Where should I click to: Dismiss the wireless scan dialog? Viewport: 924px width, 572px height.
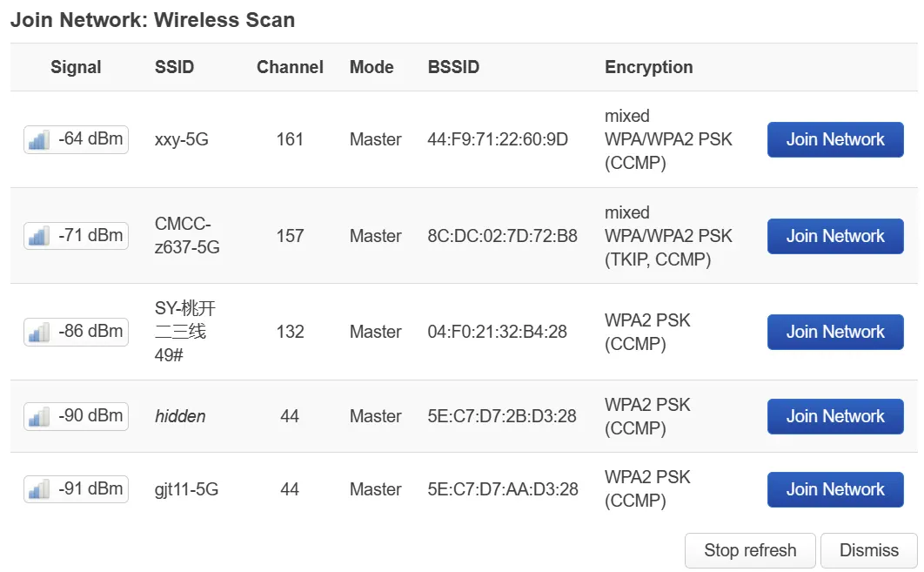[x=868, y=550]
